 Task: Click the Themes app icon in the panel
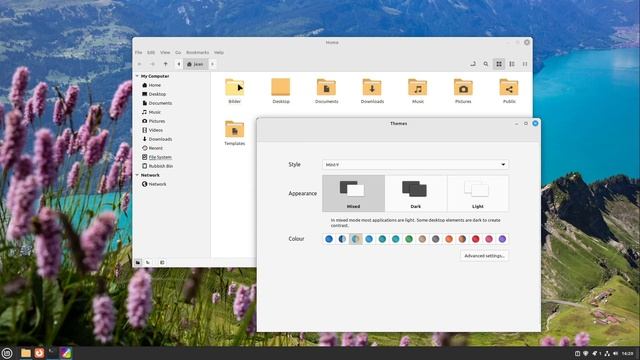coord(66,353)
